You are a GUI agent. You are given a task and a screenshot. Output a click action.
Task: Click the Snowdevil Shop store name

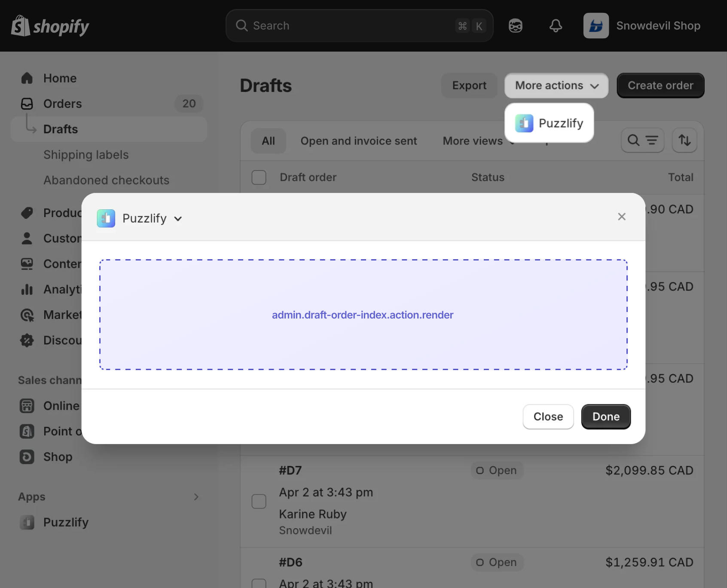point(658,26)
